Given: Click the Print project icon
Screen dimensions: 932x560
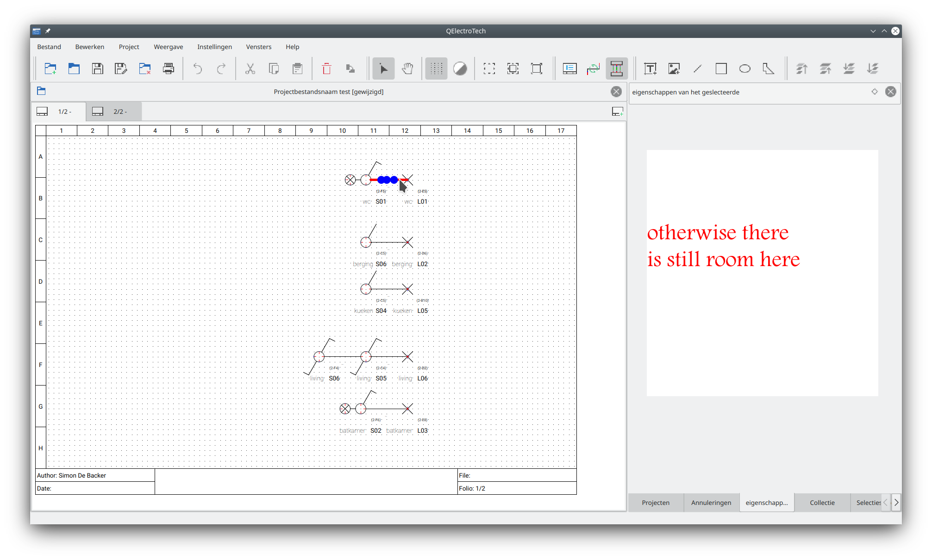Looking at the screenshot, I should (169, 69).
